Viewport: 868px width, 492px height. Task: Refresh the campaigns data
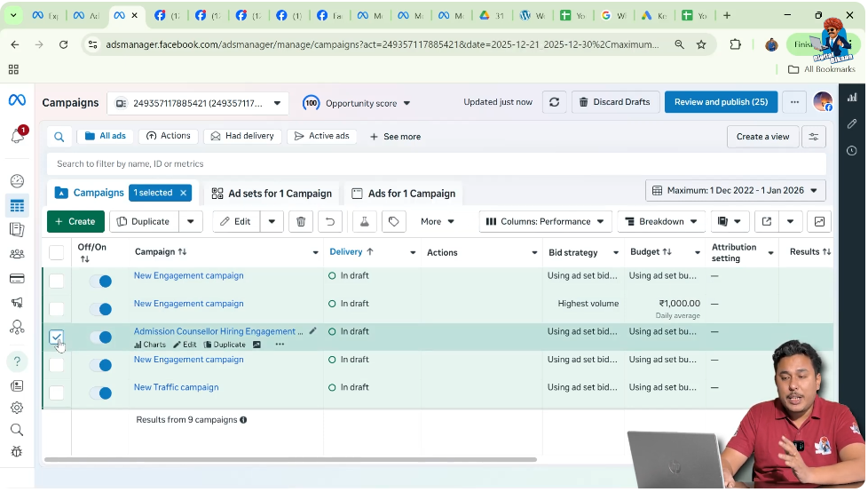pos(554,102)
